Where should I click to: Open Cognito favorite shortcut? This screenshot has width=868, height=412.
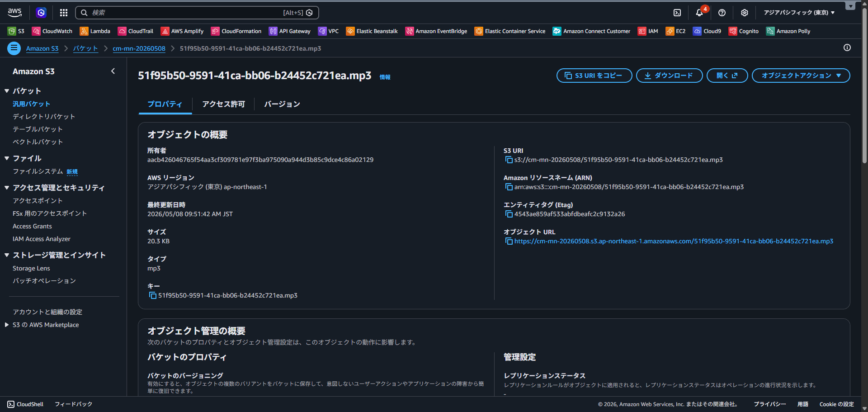pyautogui.click(x=744, y=31)
